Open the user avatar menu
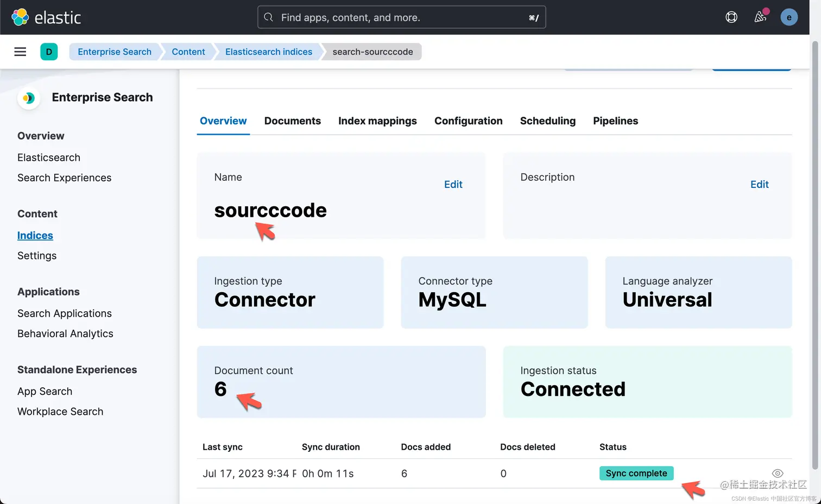Viewport: 821px width, 504px height. (x=789, y=17)
